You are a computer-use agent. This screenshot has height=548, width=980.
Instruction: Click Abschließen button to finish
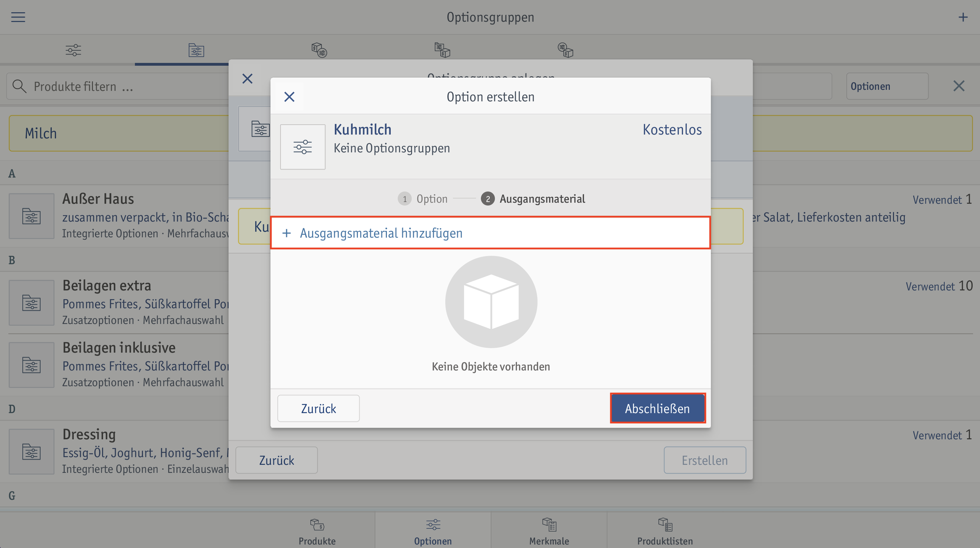tap(658, 408)
